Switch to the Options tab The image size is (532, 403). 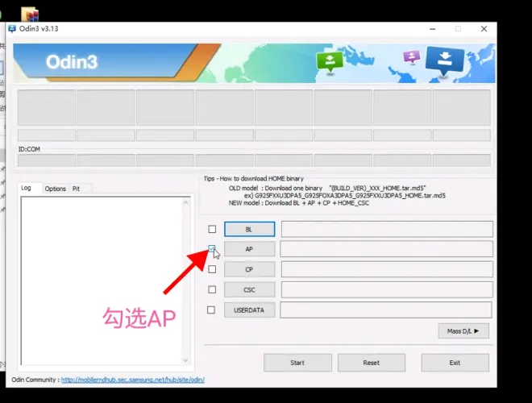click(56, 189)
